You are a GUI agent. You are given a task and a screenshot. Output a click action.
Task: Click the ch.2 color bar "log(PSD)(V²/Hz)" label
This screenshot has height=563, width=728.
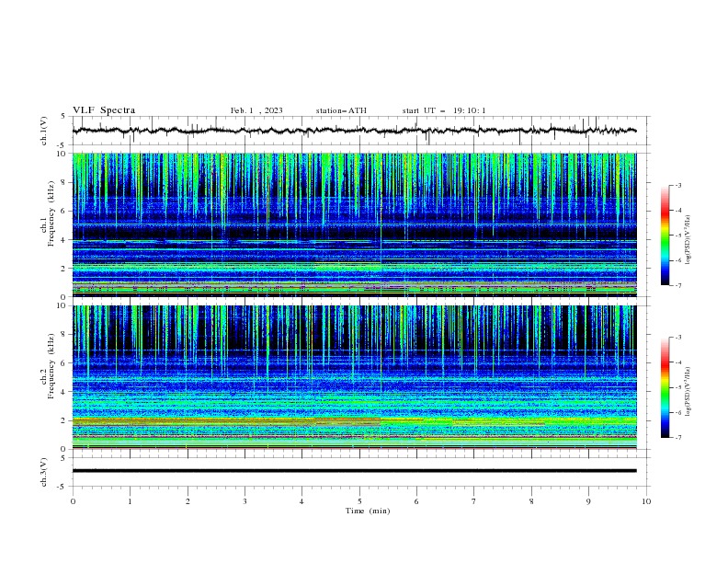(688, 392)
